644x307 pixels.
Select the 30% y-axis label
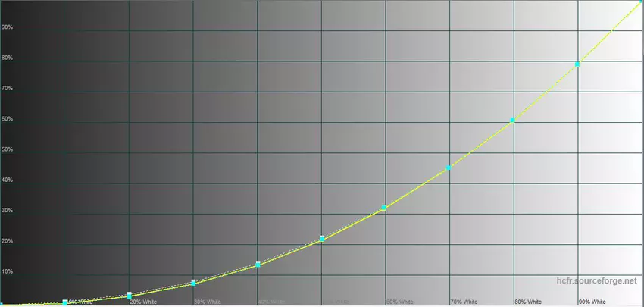tap(8, 211)
